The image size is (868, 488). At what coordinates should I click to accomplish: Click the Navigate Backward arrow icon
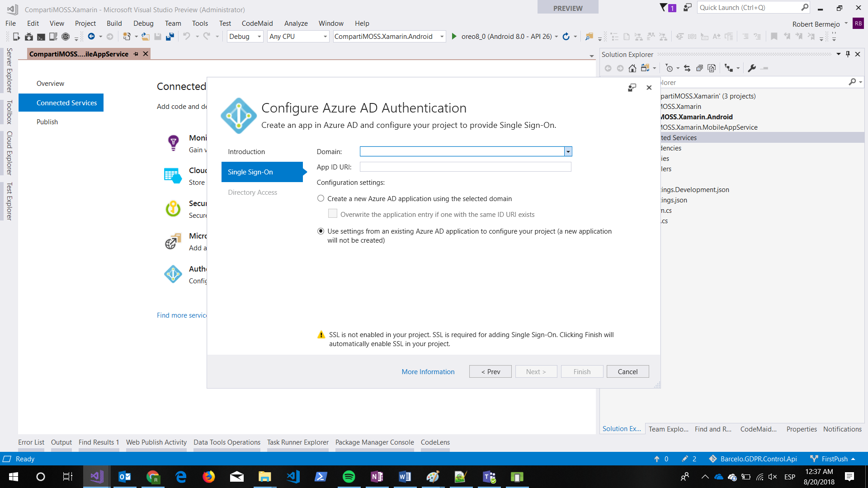pos(91,37)
